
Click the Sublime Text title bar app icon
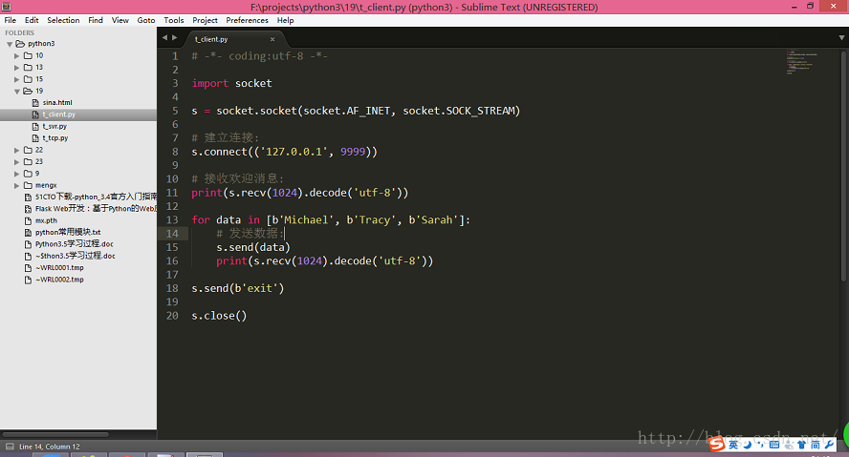pyautogui.click(x=8, y=7)
